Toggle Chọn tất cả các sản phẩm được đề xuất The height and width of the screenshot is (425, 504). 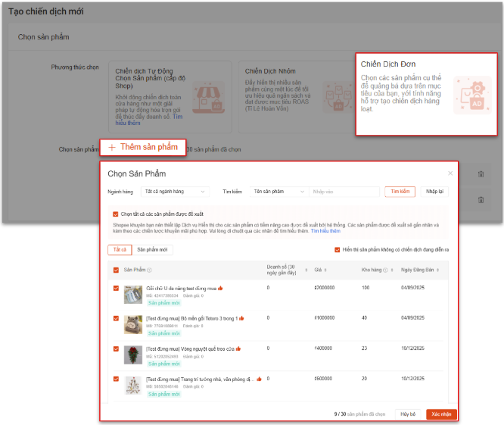point(115,214)
